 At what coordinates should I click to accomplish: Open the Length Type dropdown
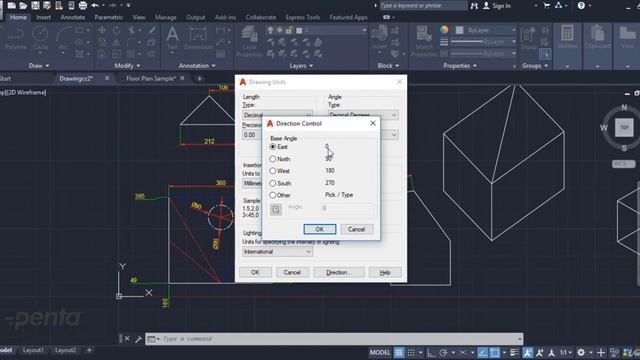[x=277, y=115]
